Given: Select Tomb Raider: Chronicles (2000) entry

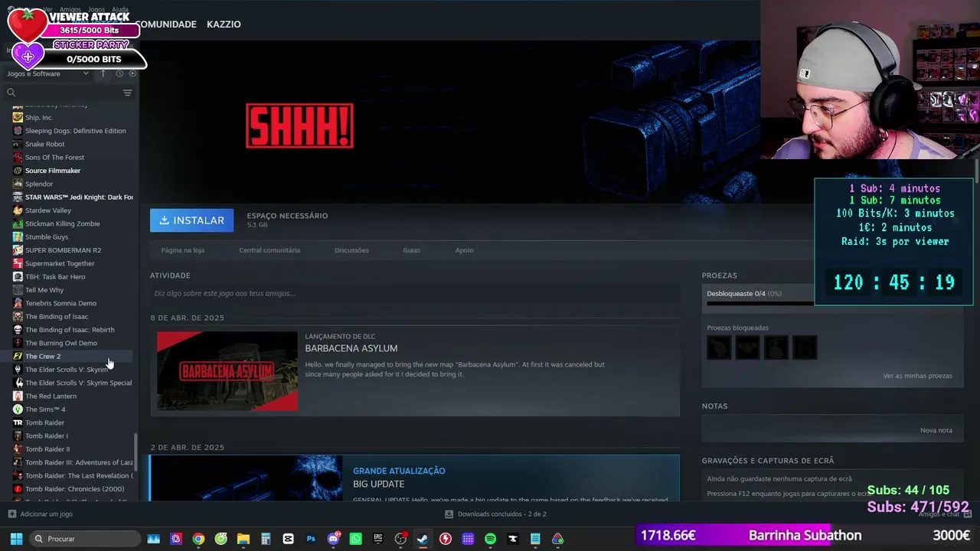Looking at the screenshot, I should point(74,489).
